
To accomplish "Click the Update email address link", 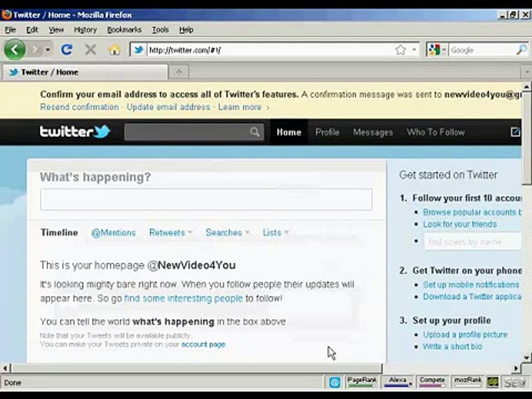I will [x=168, y=107].
